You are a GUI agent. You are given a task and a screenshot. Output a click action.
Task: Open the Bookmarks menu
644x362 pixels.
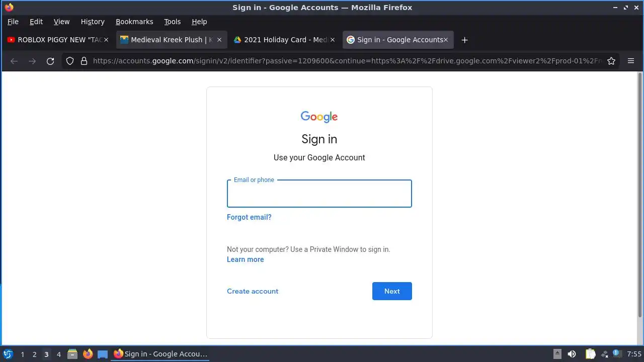point(134,22)
